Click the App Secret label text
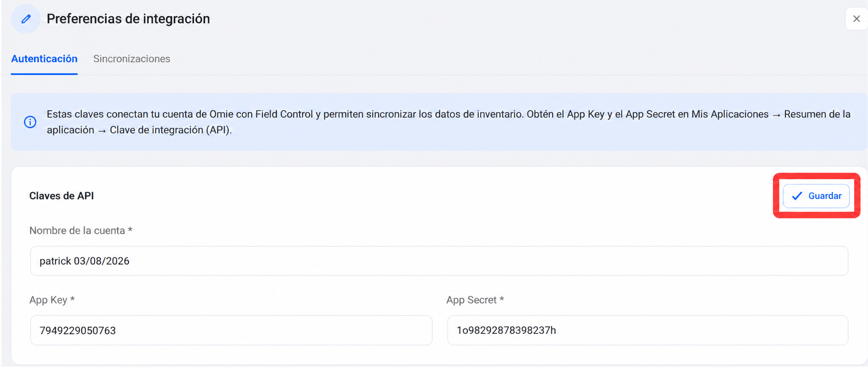Viewport: 868px width, 369px height. [x=475, y=300]
